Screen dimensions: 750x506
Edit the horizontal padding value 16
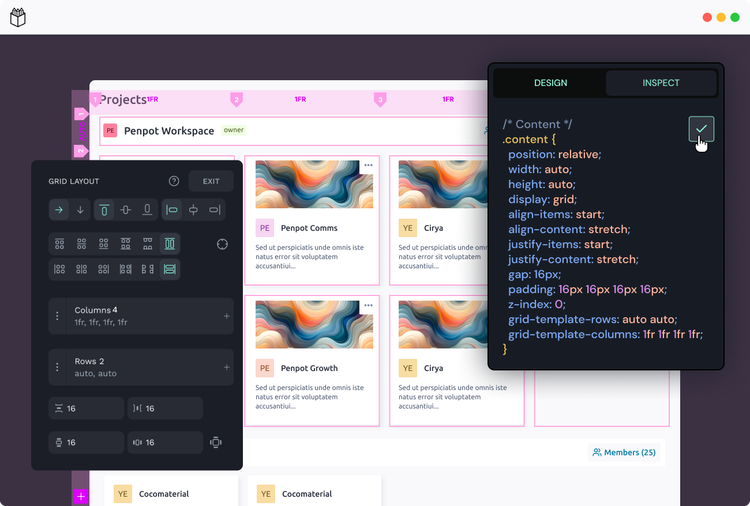(165, 442)
